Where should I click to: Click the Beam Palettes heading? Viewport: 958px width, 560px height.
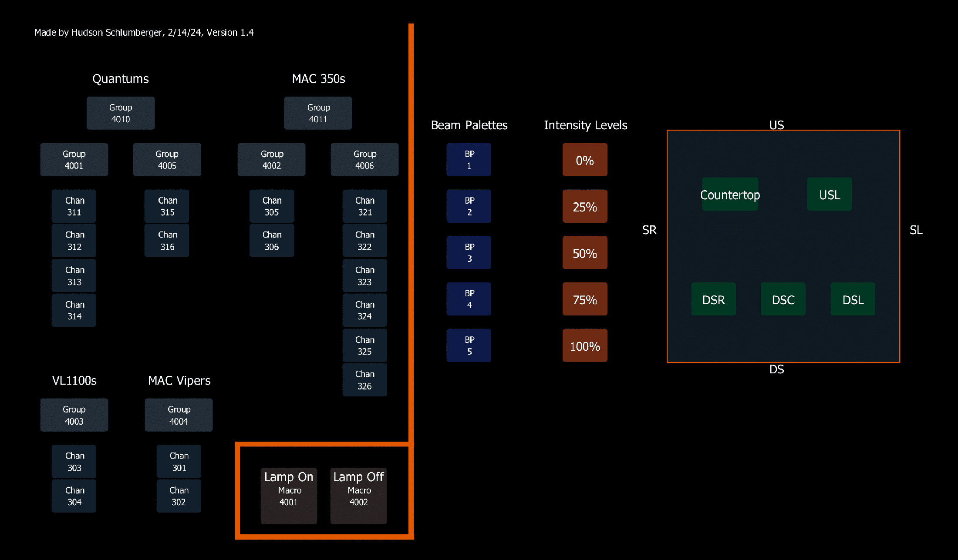(x=469, y=125)
